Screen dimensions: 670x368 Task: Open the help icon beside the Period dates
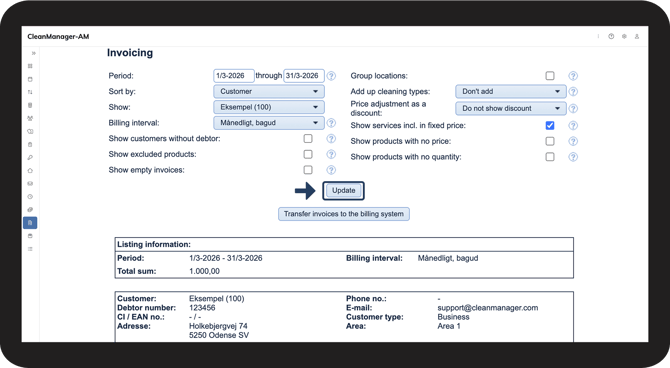pos(331,76)
